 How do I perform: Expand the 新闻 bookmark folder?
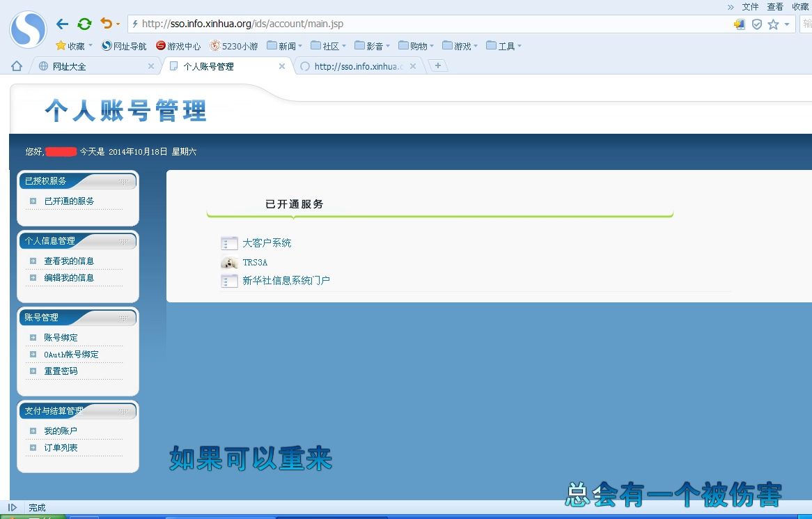point(284,46)
